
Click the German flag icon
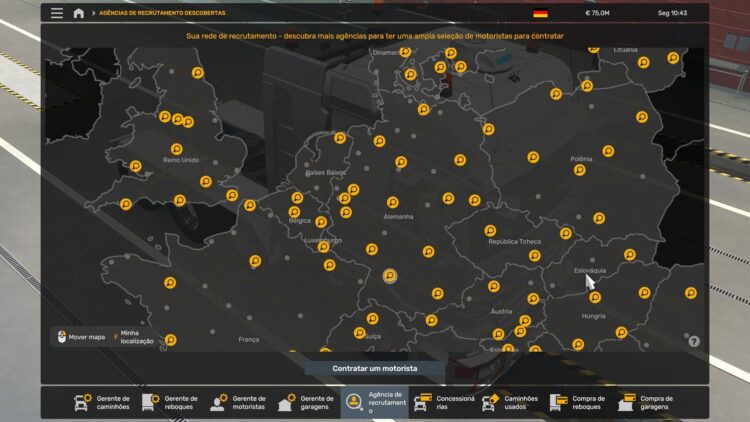tap(540, 13)
